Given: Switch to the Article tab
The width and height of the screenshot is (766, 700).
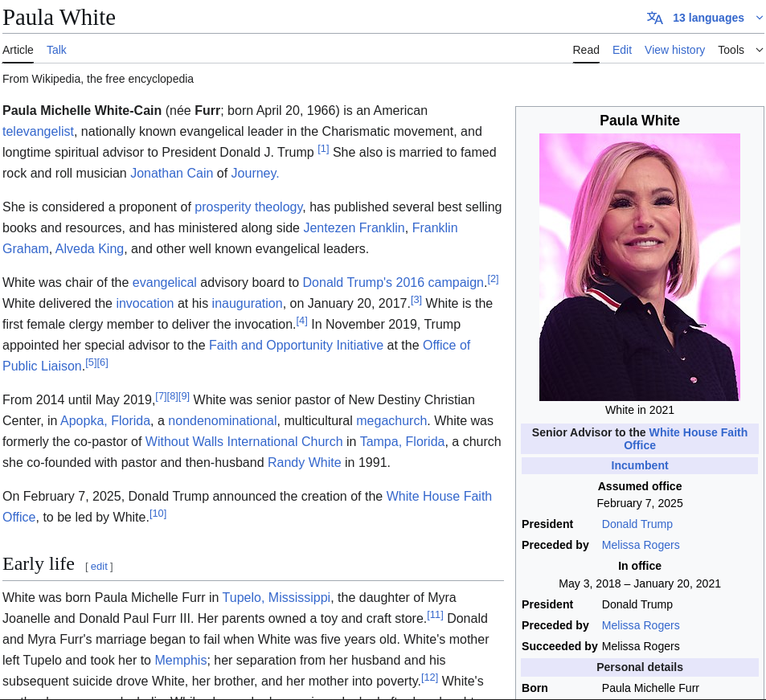Looking at the screenshot, I should 18,50.
